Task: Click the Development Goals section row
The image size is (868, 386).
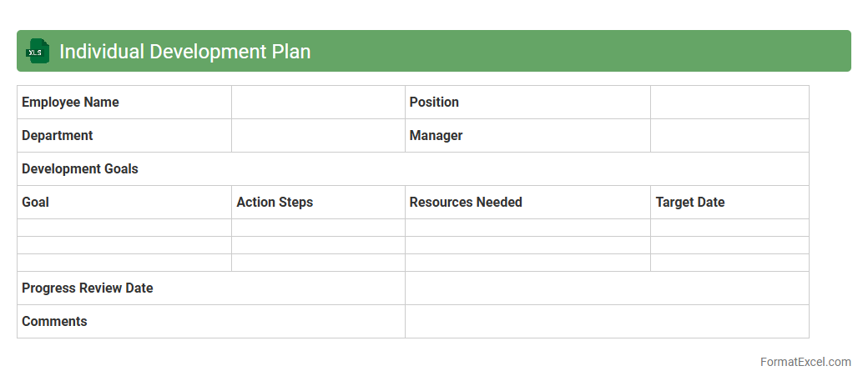Action: pyautogui.click(x=412, y=169)
